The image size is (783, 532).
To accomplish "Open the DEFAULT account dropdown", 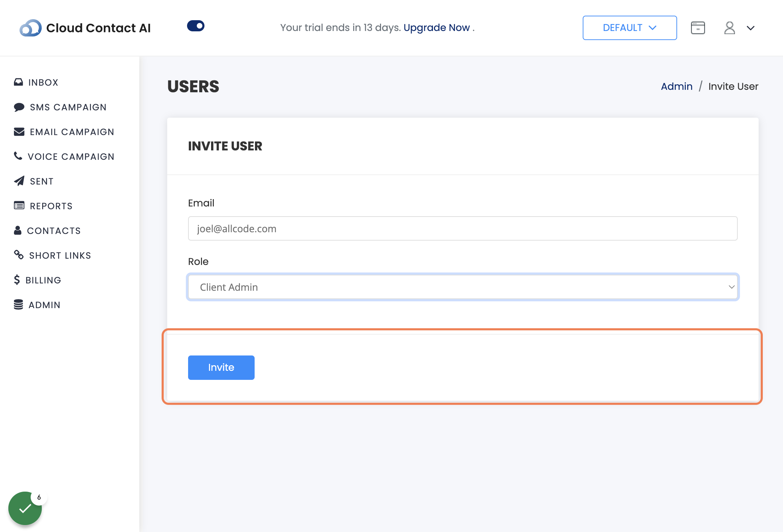I will [630, 28].
